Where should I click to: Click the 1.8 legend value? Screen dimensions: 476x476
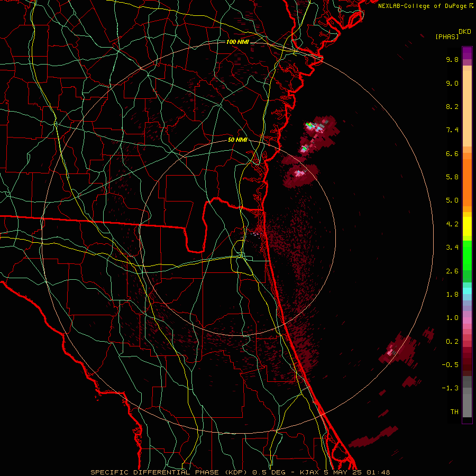coord(452,295)
